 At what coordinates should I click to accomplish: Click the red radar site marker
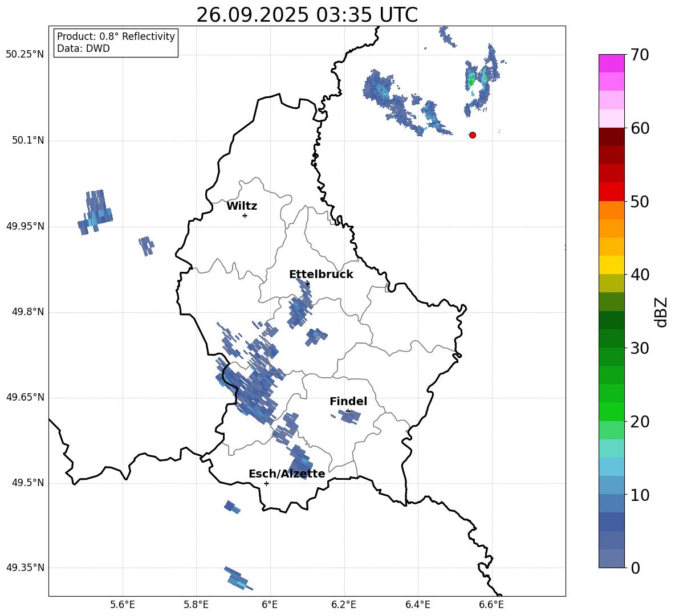[x=473, y=135]
